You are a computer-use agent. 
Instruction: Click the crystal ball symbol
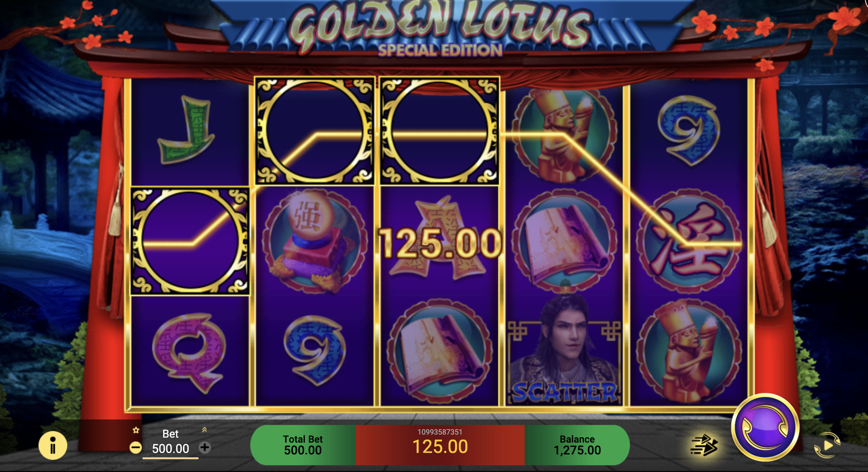[x=314, y=241]
